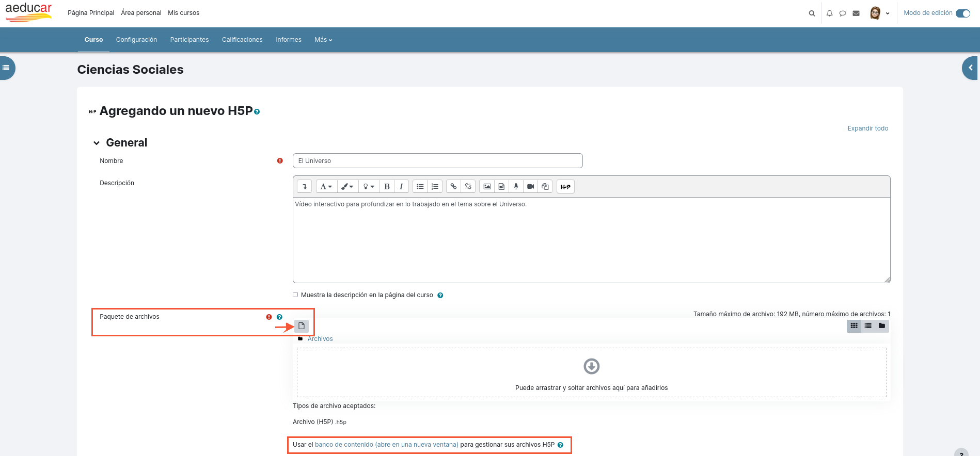
Task: Open Mis cursos in top navigation
Action: click(x=183, y=13)
